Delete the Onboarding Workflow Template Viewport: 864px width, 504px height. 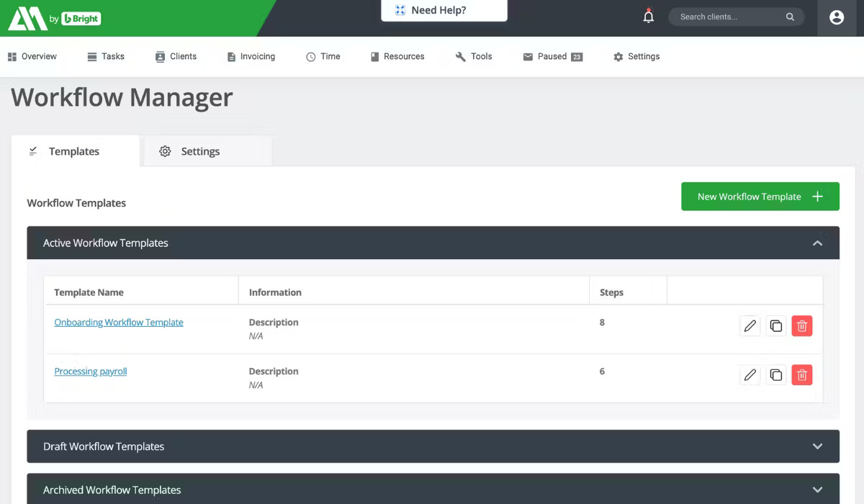click(801, 325)
